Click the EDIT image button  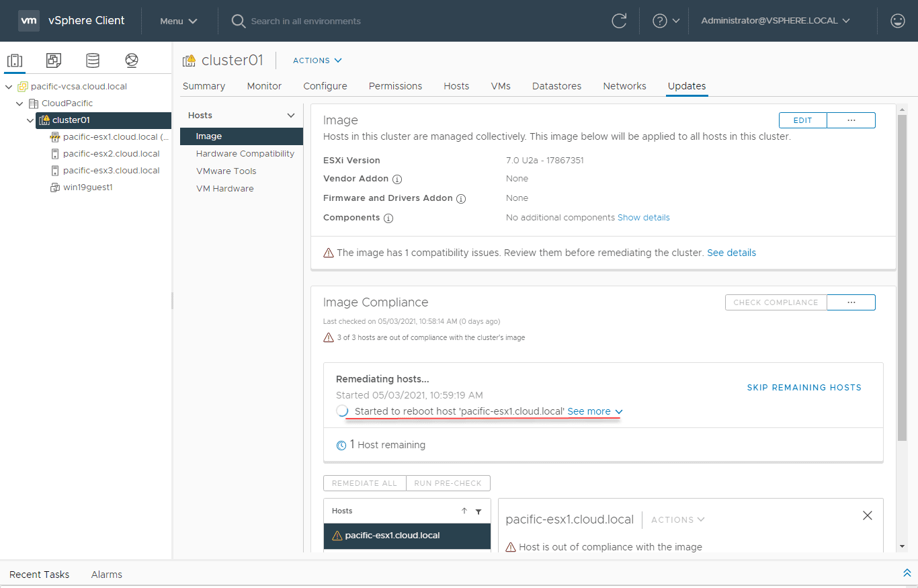point(802,120)
